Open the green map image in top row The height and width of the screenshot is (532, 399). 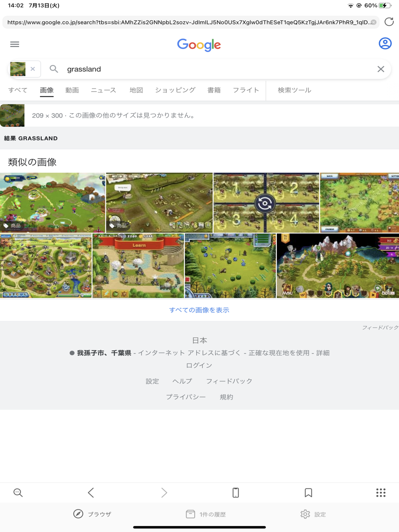(x=359, y=203)
